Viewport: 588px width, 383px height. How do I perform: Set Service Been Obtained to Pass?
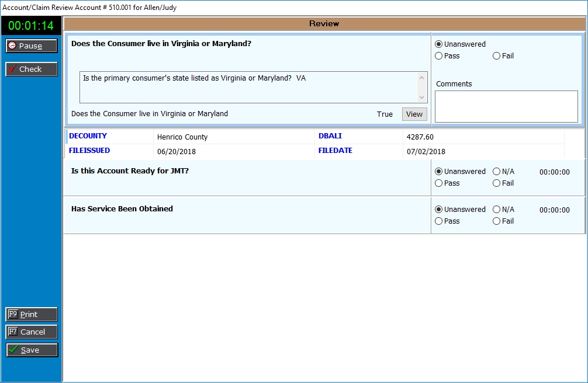(439, 221)
